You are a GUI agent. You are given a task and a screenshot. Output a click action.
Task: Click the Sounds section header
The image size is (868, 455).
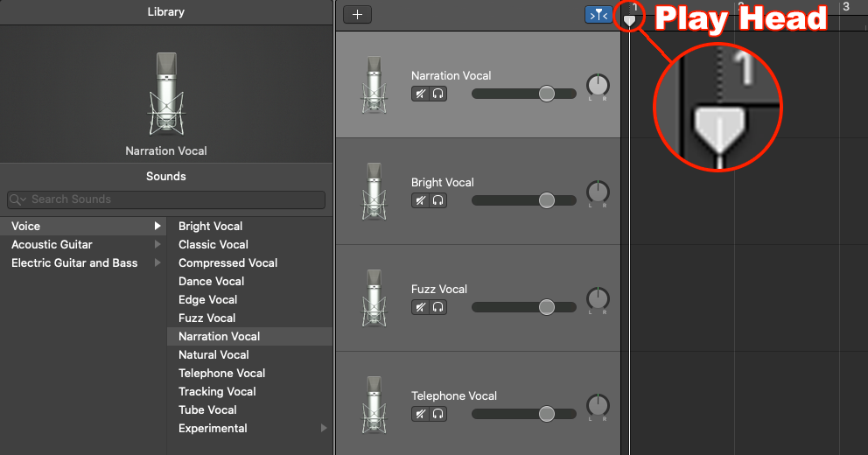tap(166, 176)
